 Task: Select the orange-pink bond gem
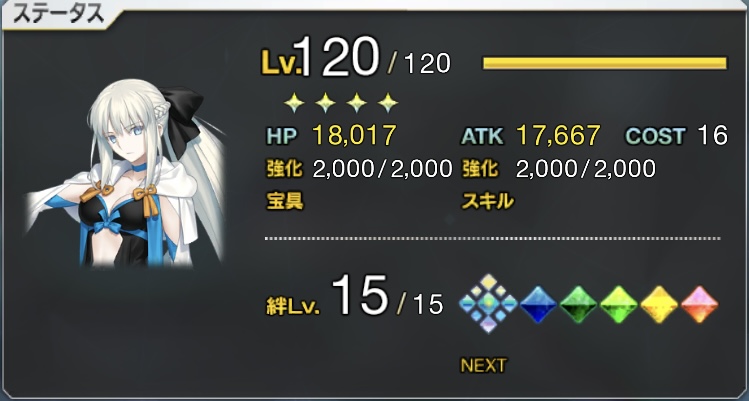click(x=699, y=304)
